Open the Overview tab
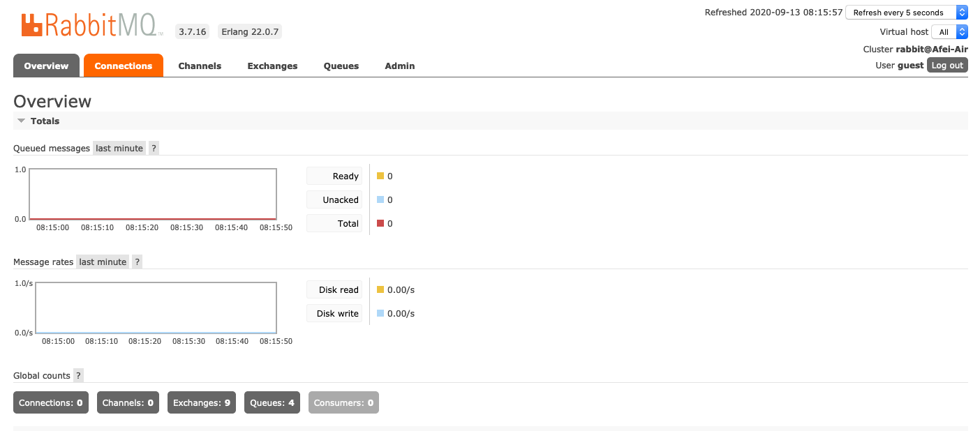This screenshot has width=980, height=431. (x=46, y=66)
